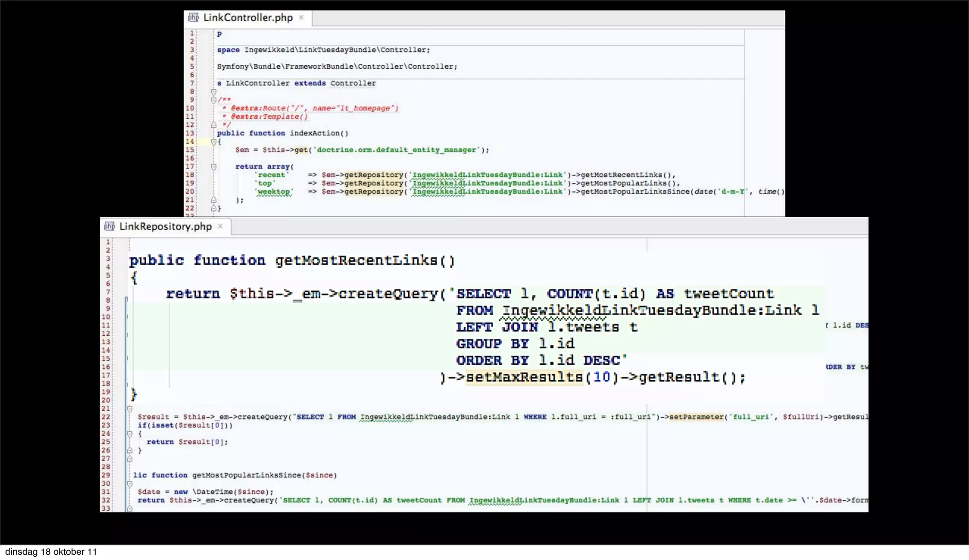This screenshot has height=560, width=969.
Task: Collapse the if block at repository line 24
Action: click(x=130, y=434)
